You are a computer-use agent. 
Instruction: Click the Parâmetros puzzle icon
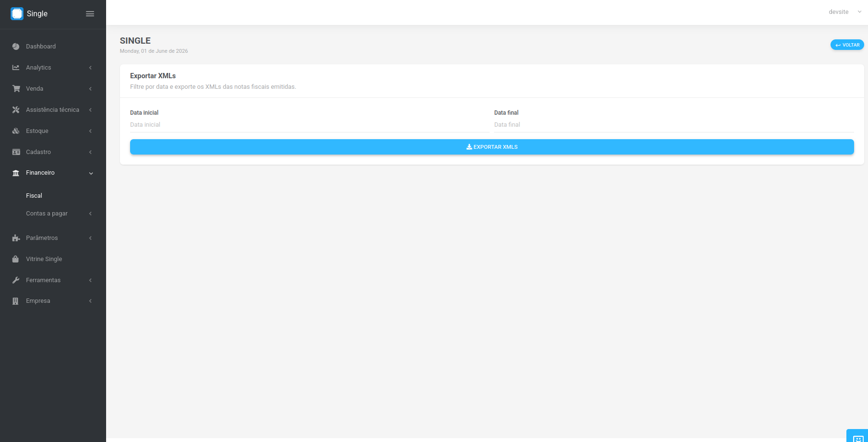point(16,238)
